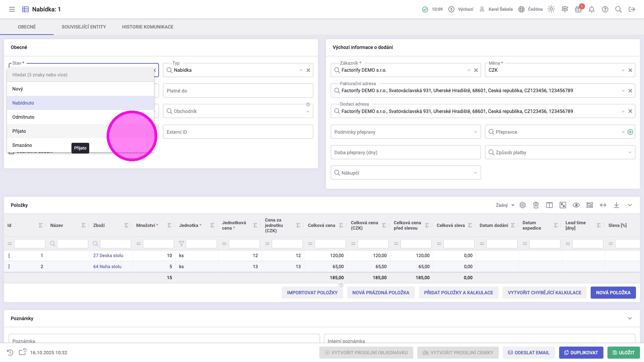644x362 pixels.
Task: Download Položky table with export icon
Action: (616, 205)
